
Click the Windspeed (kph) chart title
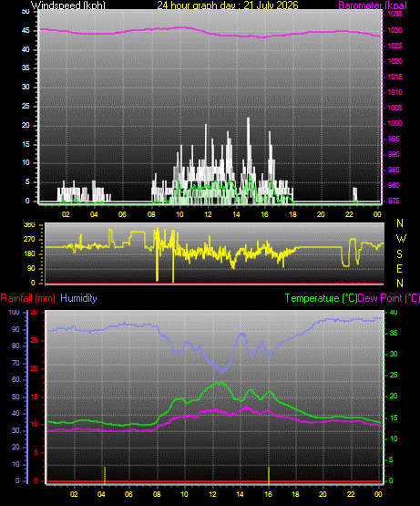coord(68,5)
